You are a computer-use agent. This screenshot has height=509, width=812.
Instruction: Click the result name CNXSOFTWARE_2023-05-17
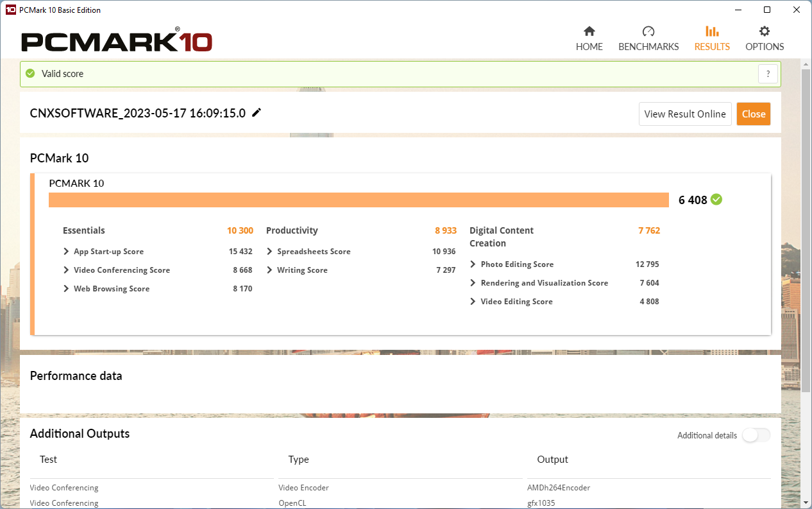138,114
